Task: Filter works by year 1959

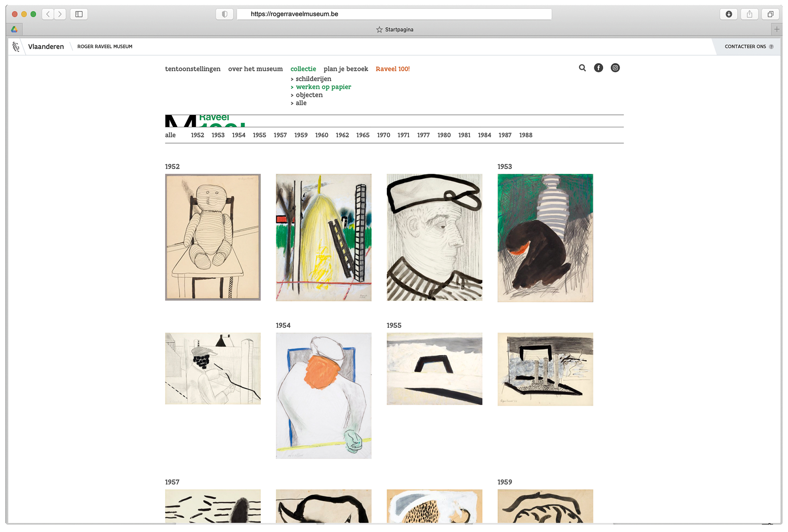Action: point(301,135)
